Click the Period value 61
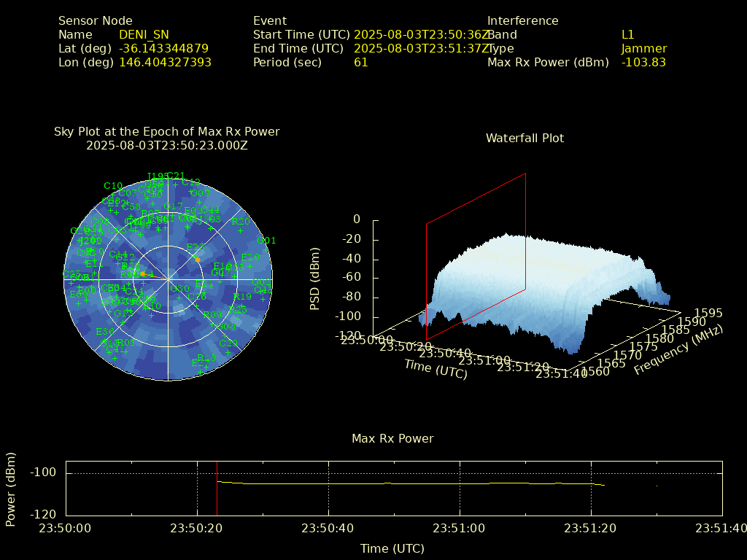This screenshot has width=747, height=560. point(361,62)
